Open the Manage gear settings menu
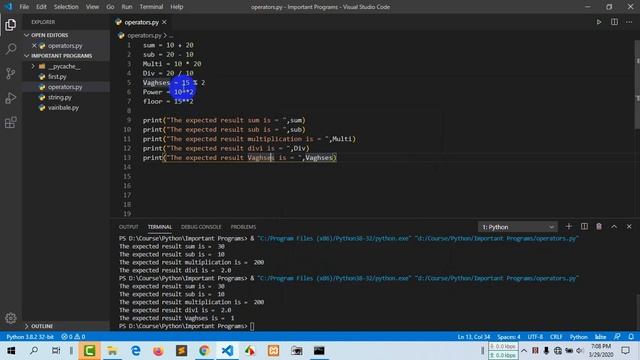This screenshot has height=360, width=640. point(11,318)
